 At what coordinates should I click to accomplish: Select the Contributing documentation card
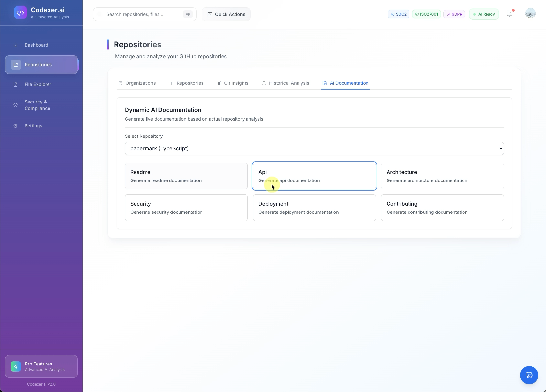pyautogui.click(x=442, y=207)
